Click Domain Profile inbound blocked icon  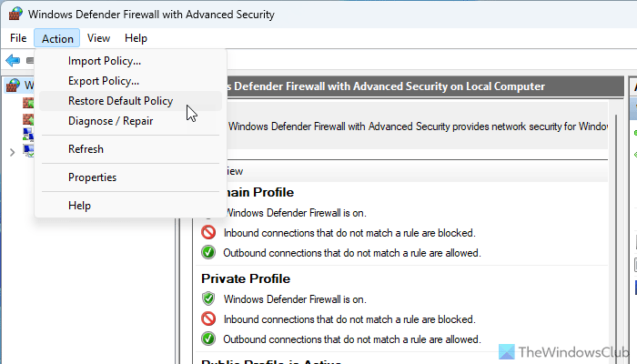tap(208, 232)
